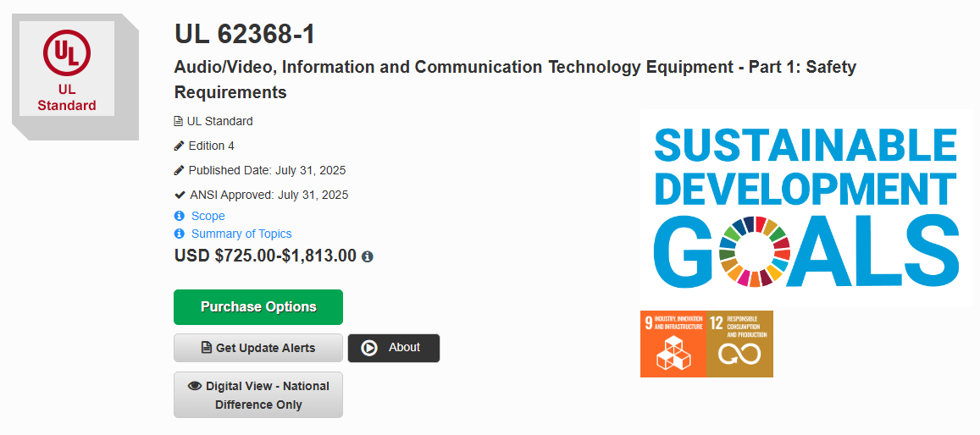
Task: Click SDG 9 Industry Innovation Infrastructure tile
Action: pos(673,344)
